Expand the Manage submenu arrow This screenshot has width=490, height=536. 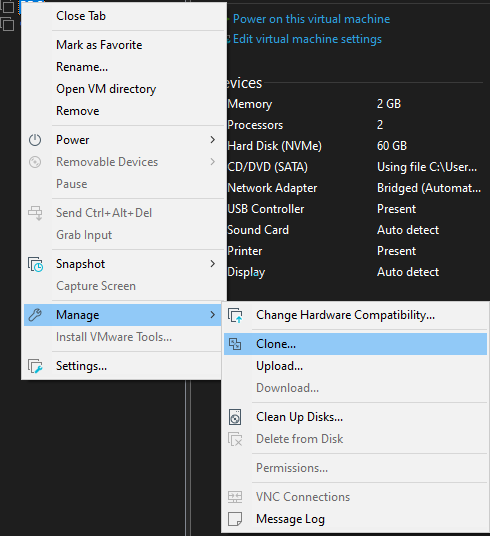tap(213, 315)
